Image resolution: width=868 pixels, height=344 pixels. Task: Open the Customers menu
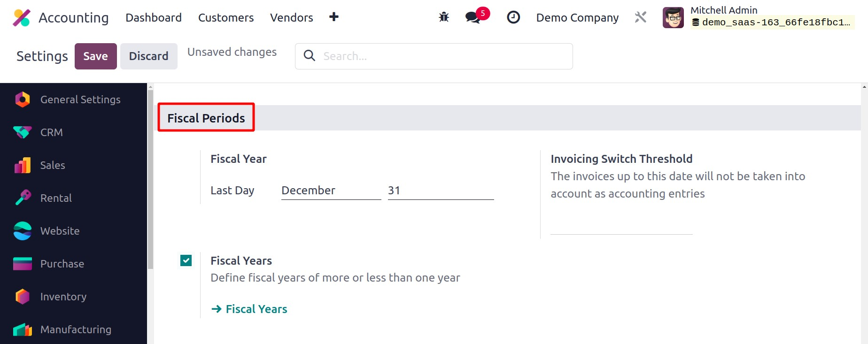coord(226,18)
